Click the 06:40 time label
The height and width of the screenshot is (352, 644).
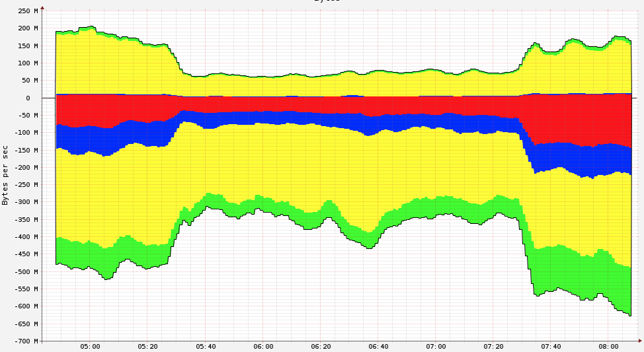[378, 346]
